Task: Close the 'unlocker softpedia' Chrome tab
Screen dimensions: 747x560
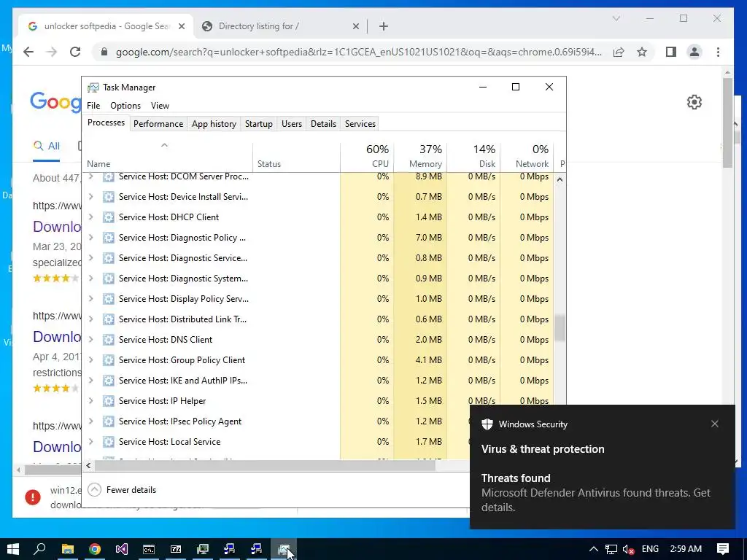Action: pos(182,26)
